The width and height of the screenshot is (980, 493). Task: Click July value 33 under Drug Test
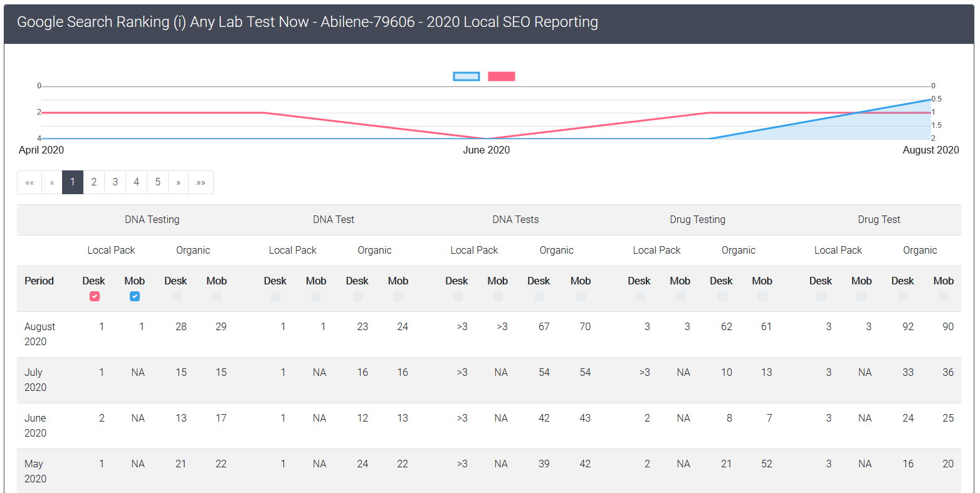tap(908, 372)
